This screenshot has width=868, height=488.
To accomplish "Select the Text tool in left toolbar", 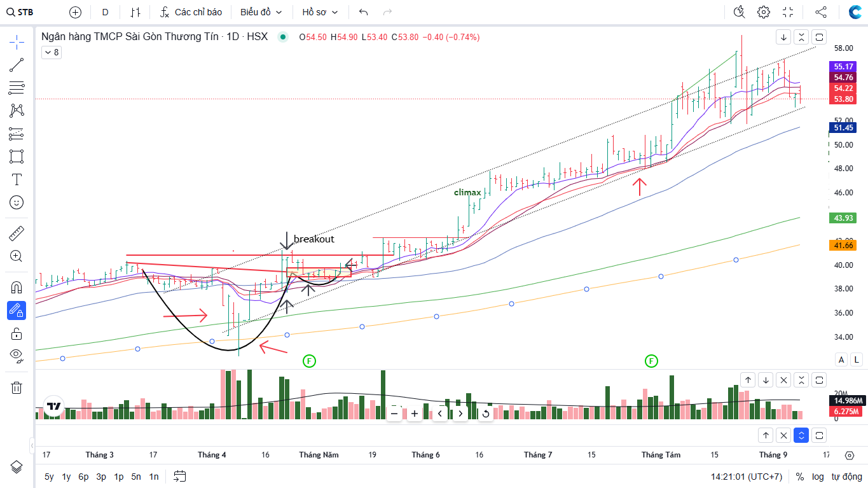I will click(x=17, y=179).
